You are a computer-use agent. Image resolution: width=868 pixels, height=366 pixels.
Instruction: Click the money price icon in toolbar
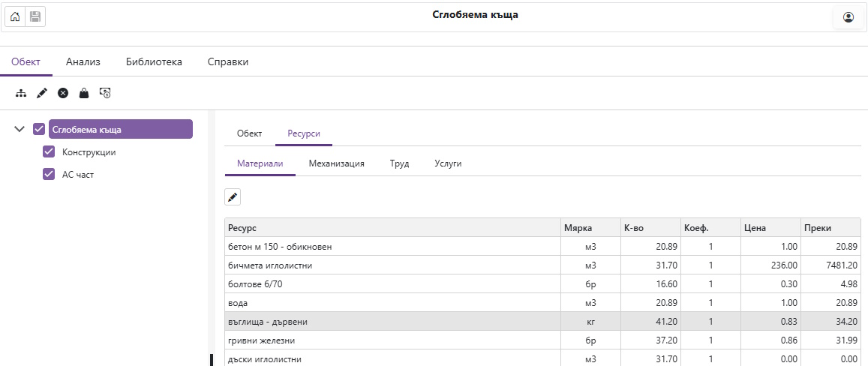tap(106, 93)
